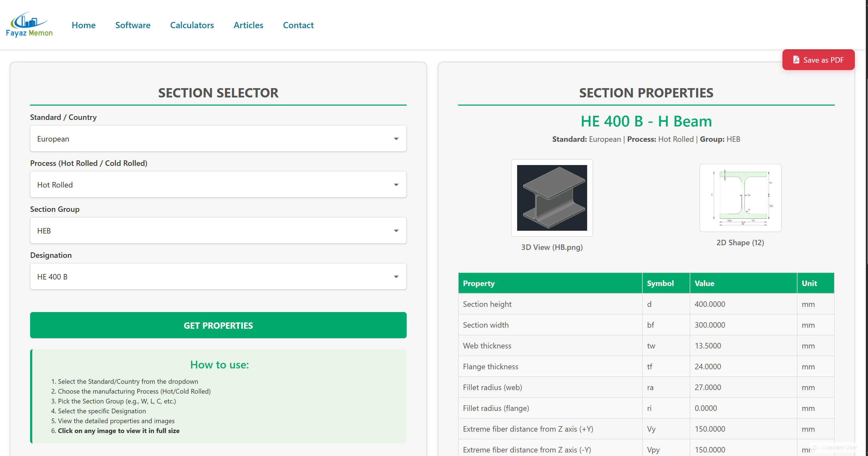The width and height of the screenshot is (868, 456).
Task: Open the Software menu item
Action: pos(133,25)
